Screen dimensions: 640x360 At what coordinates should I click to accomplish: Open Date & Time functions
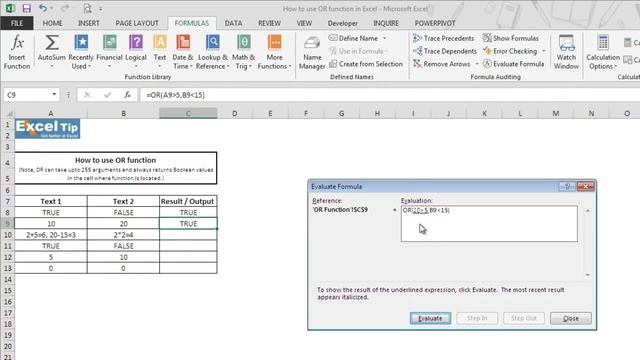tap(183, 52)
